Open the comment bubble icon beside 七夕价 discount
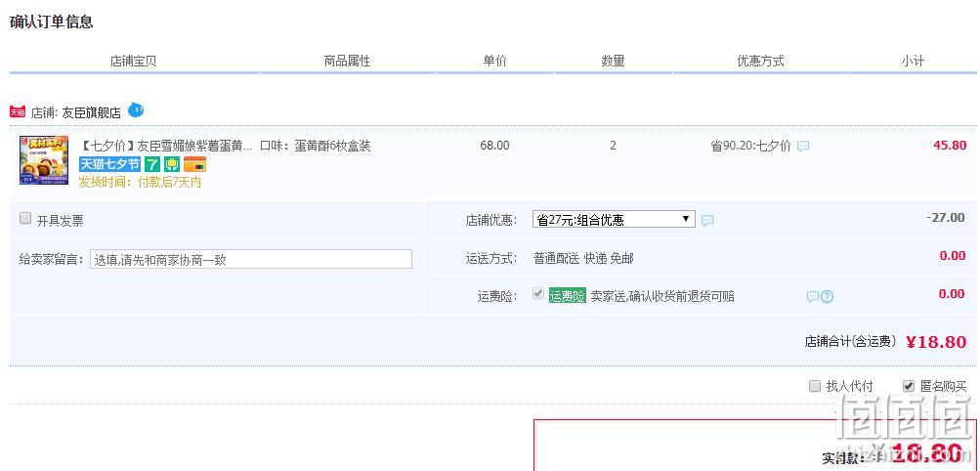 pos(803,147)
